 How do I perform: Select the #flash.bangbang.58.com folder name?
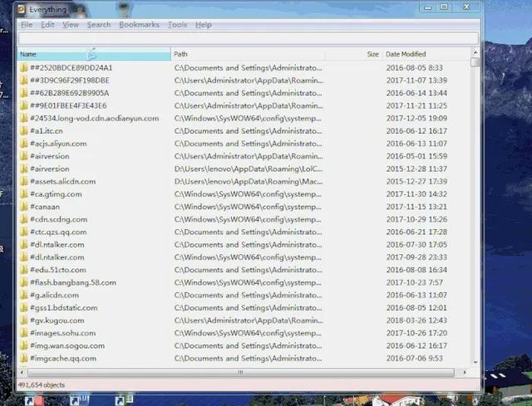[x=73, y=282]
